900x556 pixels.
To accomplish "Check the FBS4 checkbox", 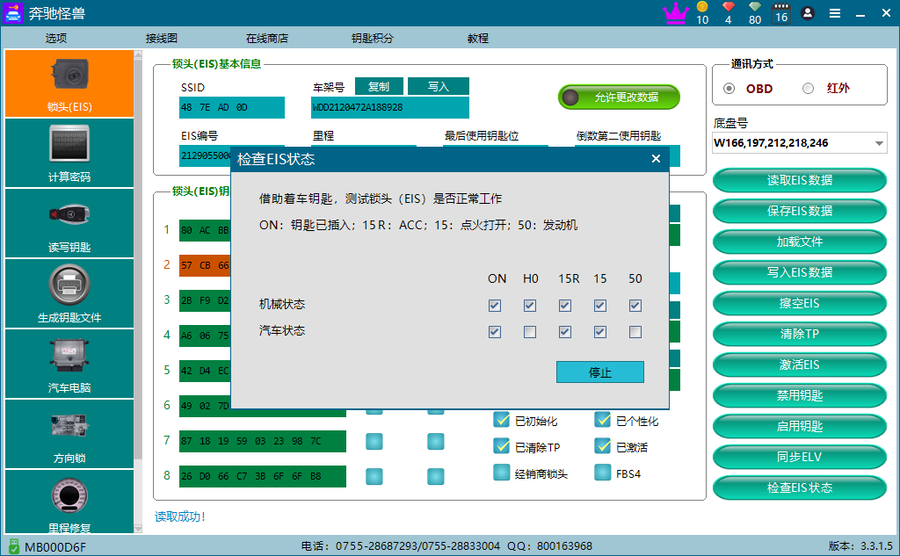I will click(x=603, y=473).
